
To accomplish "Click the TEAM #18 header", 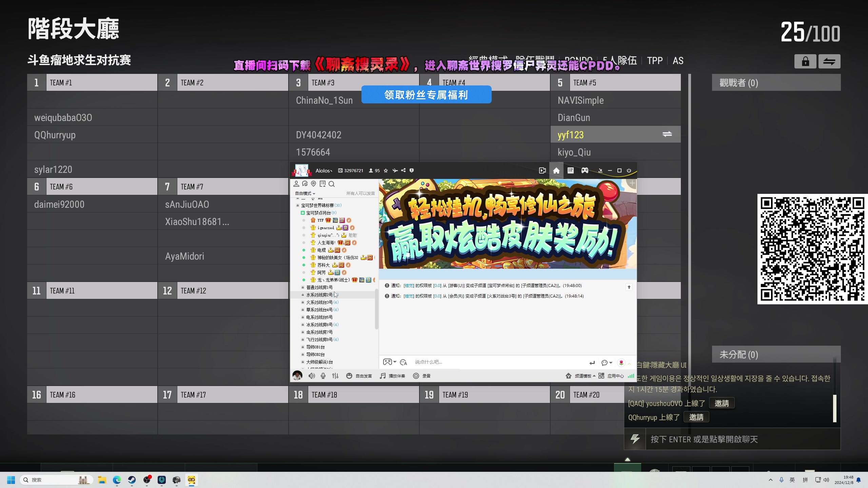I will tap(354, 395).
